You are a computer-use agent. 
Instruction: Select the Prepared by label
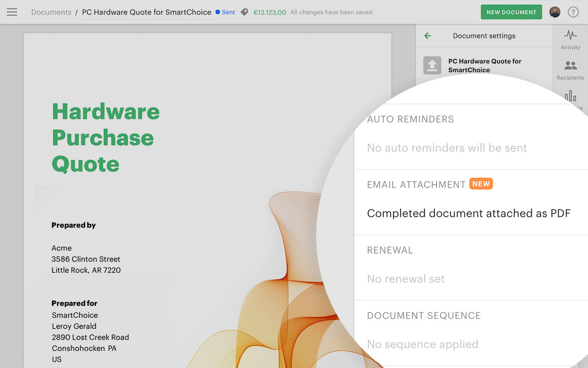point(73,225)
